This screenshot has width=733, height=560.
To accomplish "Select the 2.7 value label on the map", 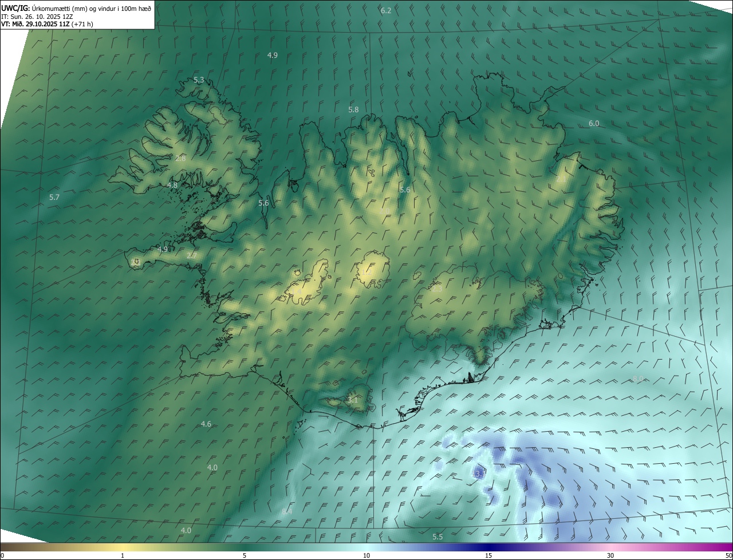I will [191, 255].
